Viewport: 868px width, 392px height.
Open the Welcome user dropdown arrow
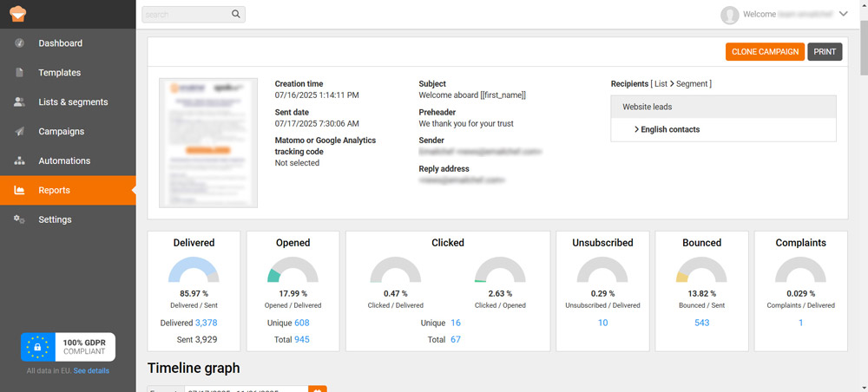pyautogui.click(x=844, y=14)
